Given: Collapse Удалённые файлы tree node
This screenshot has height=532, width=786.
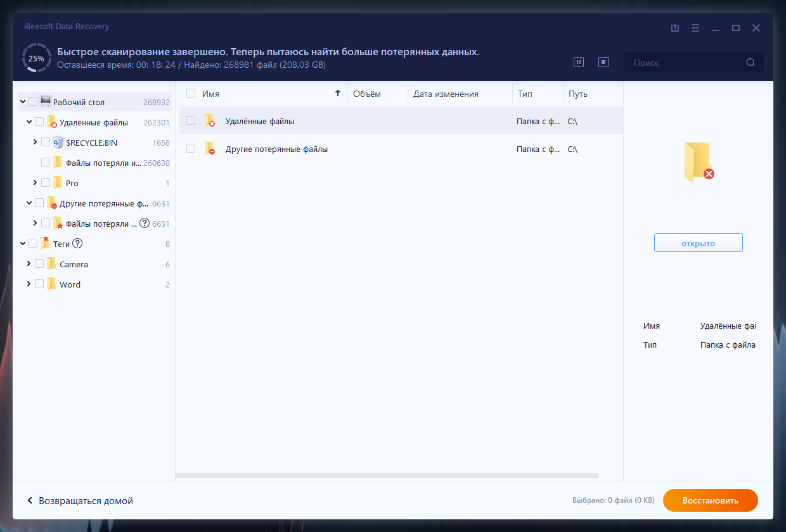Looking at the screenshot, I should [x=29, y=122].
